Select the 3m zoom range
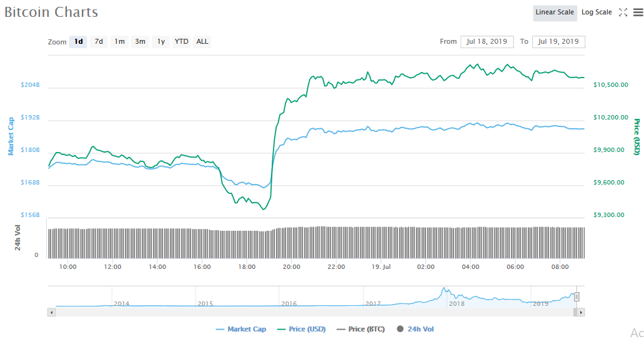This screenshot has width=644, height=339. coord(140,41)
